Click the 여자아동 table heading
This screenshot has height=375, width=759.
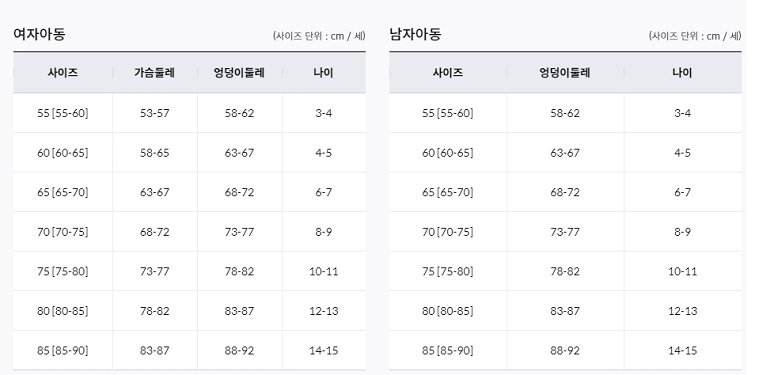[x=39, y=34]
